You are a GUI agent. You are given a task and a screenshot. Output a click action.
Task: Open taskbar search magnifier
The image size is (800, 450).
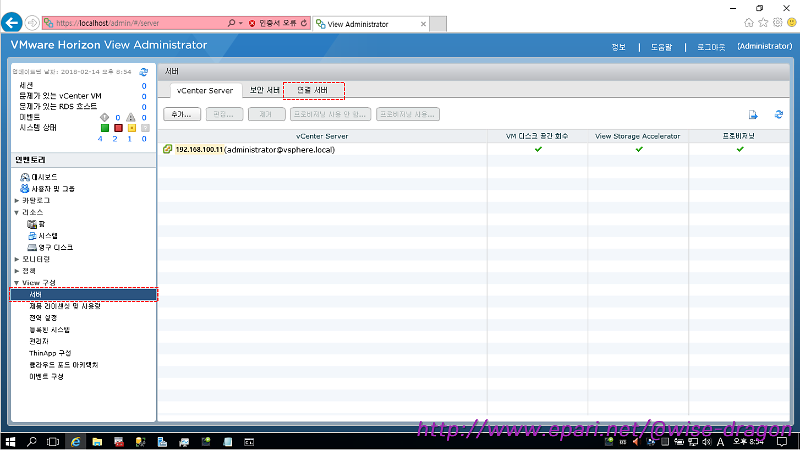[32, 442]
